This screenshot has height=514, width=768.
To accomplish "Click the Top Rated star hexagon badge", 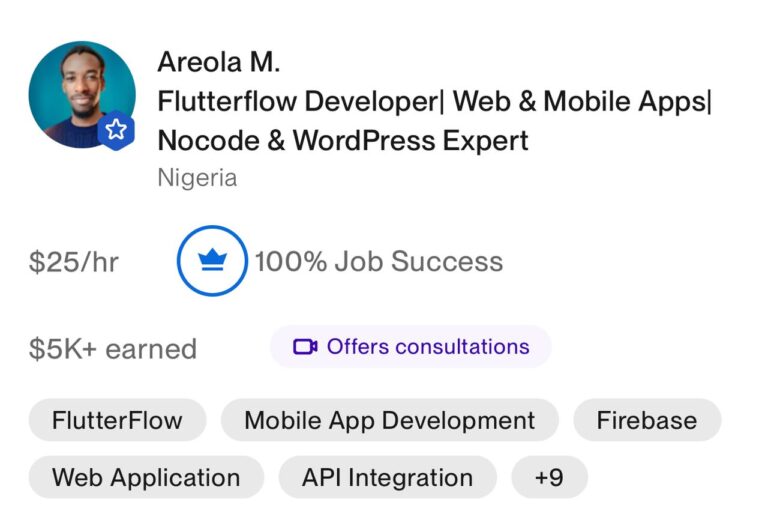I will point(116,130).
